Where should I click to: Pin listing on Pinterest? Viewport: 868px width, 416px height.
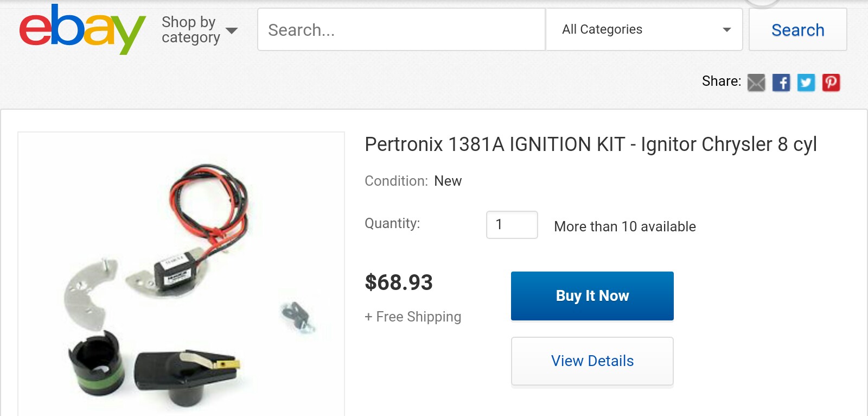831,83
